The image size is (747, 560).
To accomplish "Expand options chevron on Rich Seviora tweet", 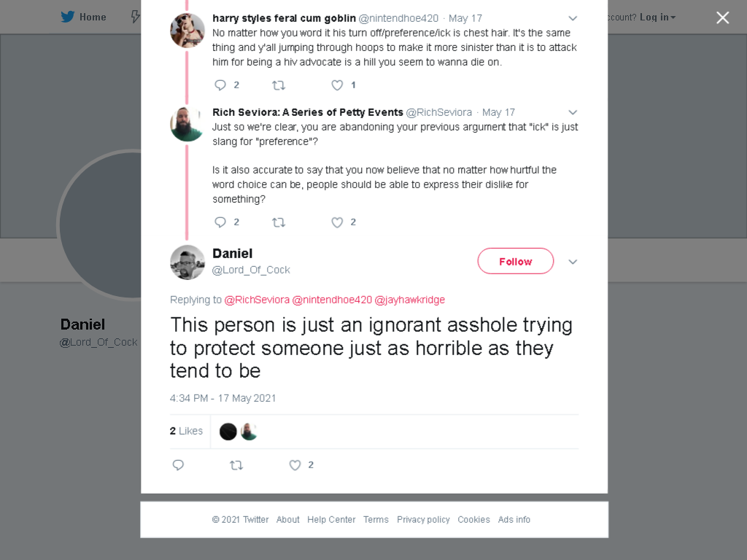I will pyautogui.click(x=573, y=113).
